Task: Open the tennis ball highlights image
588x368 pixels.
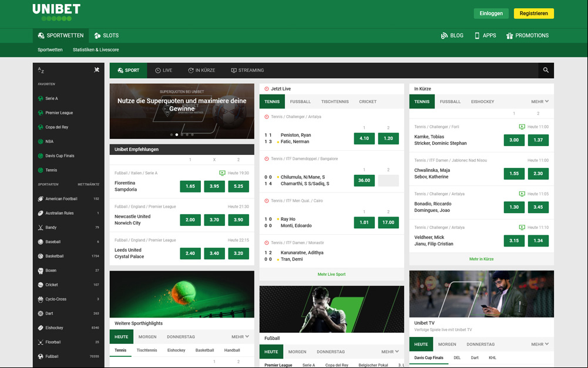Action: 182,294
